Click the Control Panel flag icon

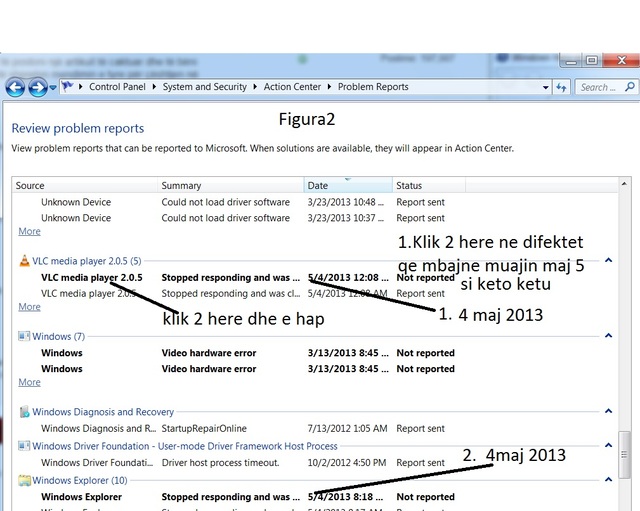click(68, 87)
